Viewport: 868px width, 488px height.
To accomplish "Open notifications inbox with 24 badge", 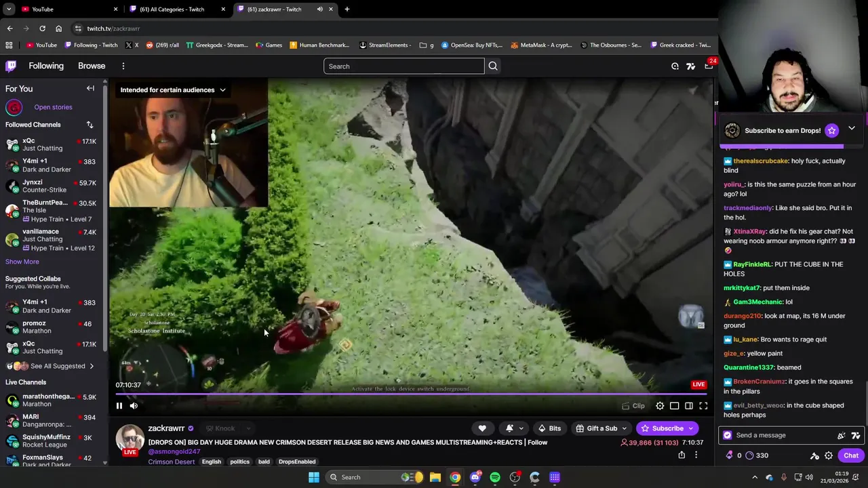I will point(709,66).
